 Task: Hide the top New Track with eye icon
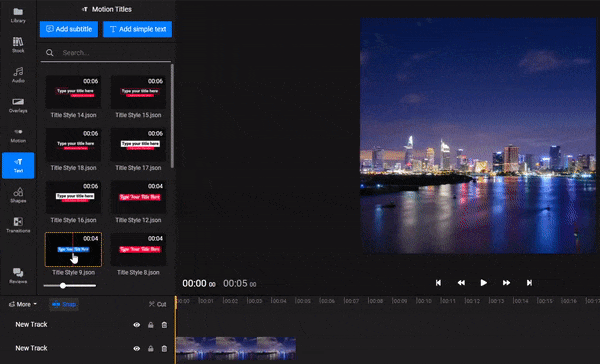[137, 325]
